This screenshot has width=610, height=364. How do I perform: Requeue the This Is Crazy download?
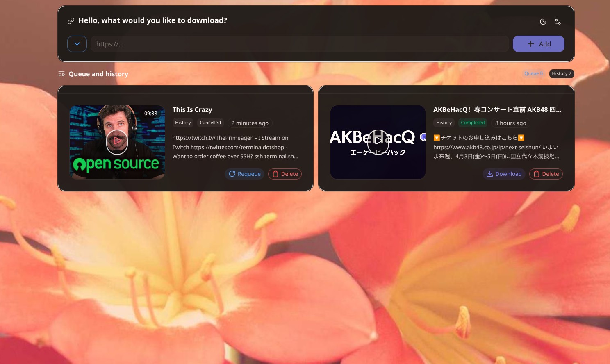coord(244,174)
